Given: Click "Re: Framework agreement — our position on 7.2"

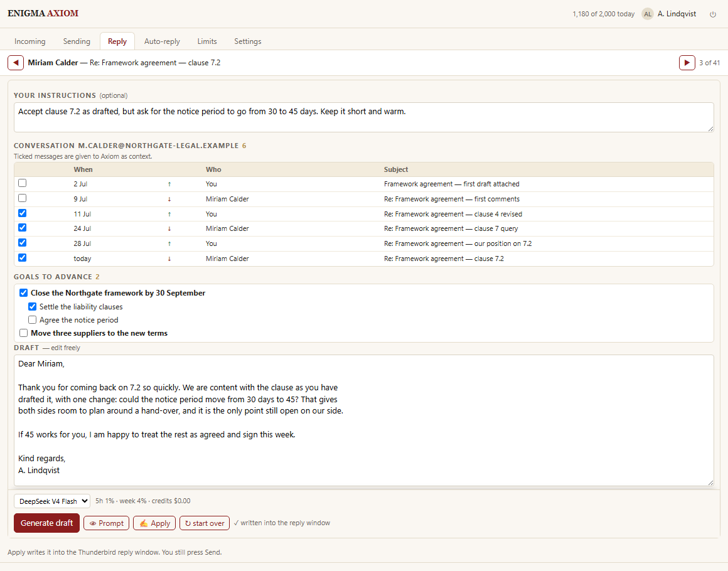Looking at the screenshot, I should pyautogui.click(x=458, y=243).
